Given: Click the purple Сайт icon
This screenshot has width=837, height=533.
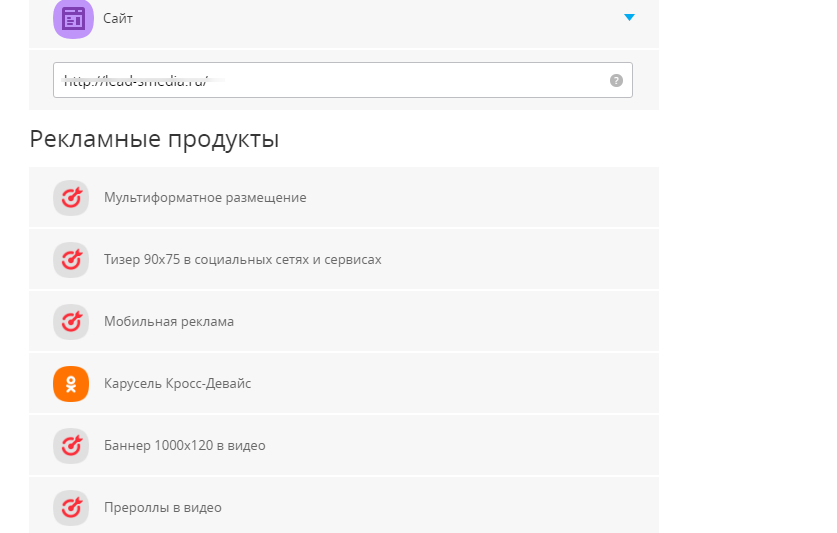Looking at the screenshot, I should pos(73,19).
